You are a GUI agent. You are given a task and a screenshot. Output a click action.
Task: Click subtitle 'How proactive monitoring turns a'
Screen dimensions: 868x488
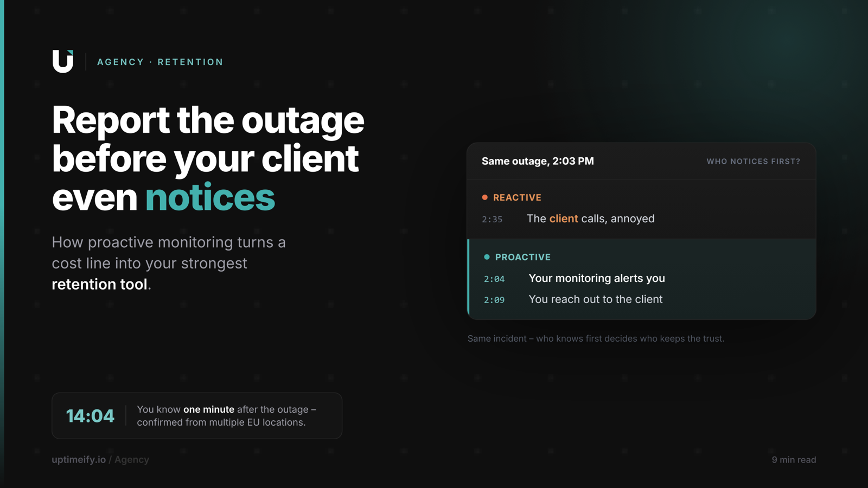(x=169, y=242)
